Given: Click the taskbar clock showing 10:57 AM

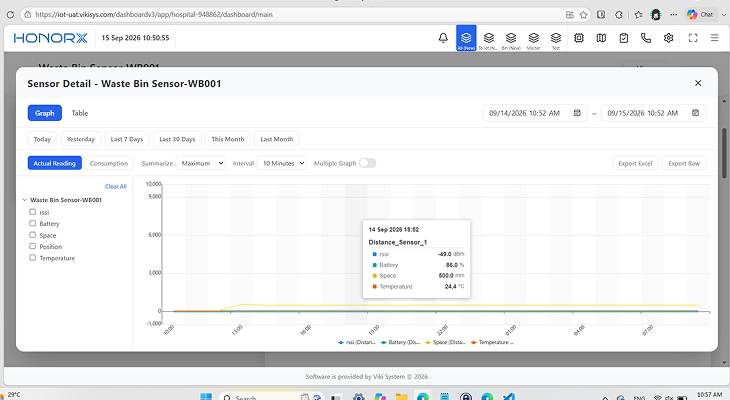Looking at the screenshot, I should tap(710, 395).
